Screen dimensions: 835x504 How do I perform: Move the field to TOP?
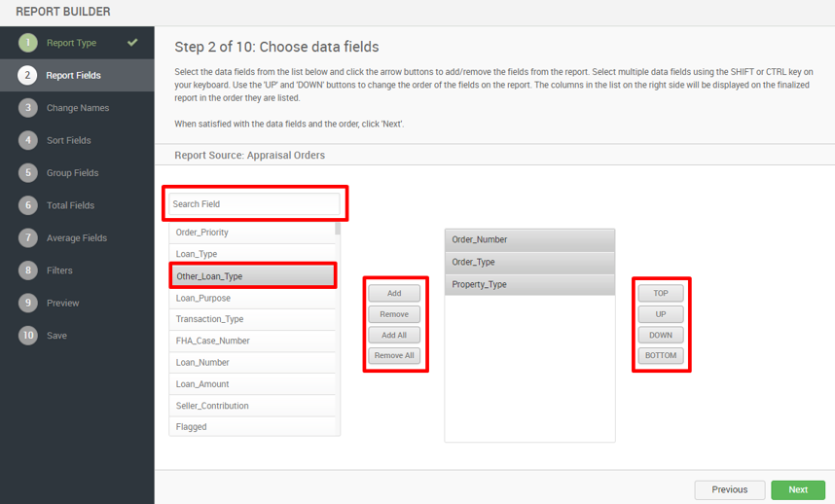pos(661,293)
